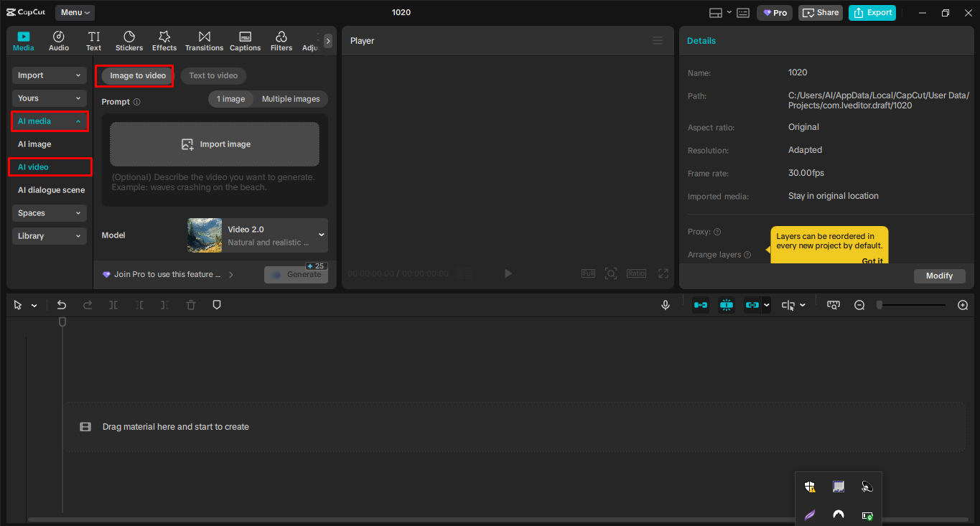Enter fullscreen preview in the Player panel
The image size is (980, 526).
click(x=662, y=273)
